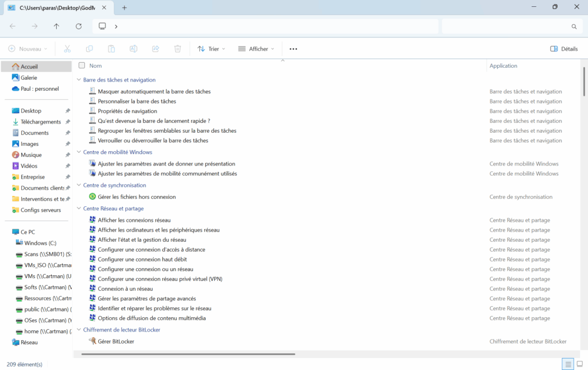Click icon for Ajuster les paramètres avant présentation

coord(92,164)
